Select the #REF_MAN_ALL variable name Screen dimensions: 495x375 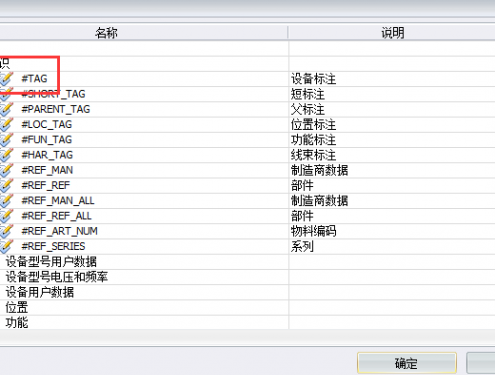coord(58,201)
